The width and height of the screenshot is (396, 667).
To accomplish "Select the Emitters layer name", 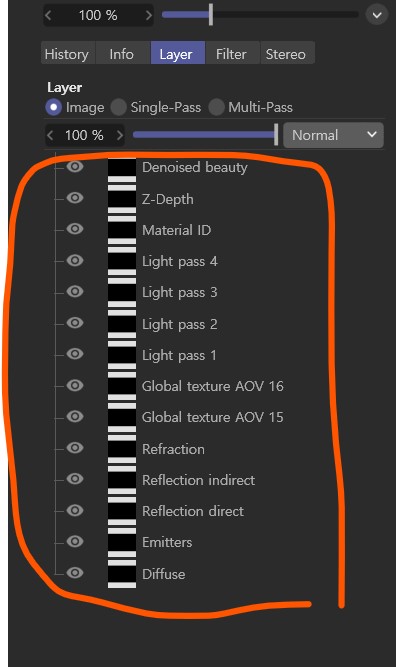I will (x=167, y=542).
